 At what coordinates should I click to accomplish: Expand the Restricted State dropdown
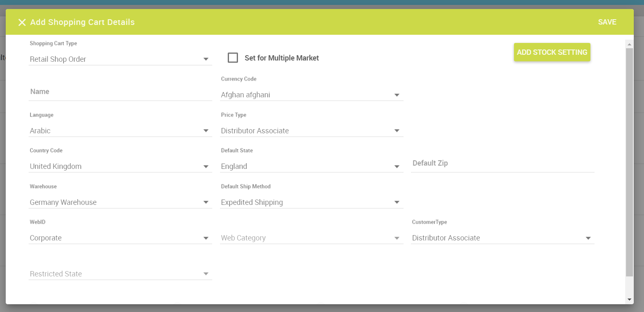[x=120, y=274]
